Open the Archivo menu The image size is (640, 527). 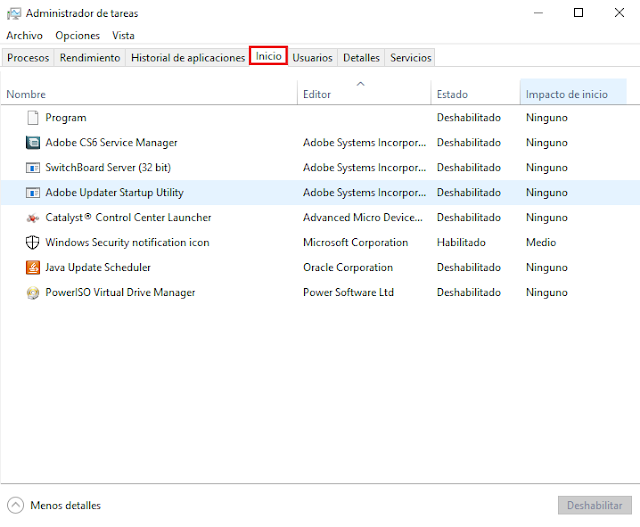click(24, 36)
